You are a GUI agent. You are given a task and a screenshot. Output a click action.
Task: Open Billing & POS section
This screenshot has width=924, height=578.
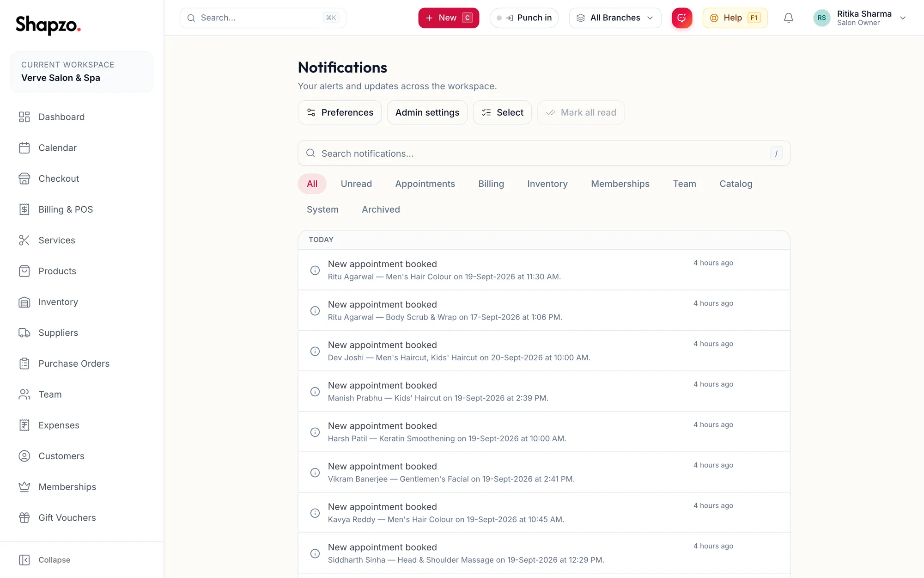pyautogui.click(x=82, y=209)
